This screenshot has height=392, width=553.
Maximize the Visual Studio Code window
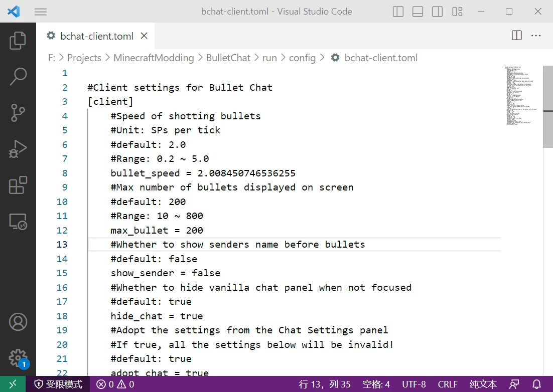tap(509, 11)
